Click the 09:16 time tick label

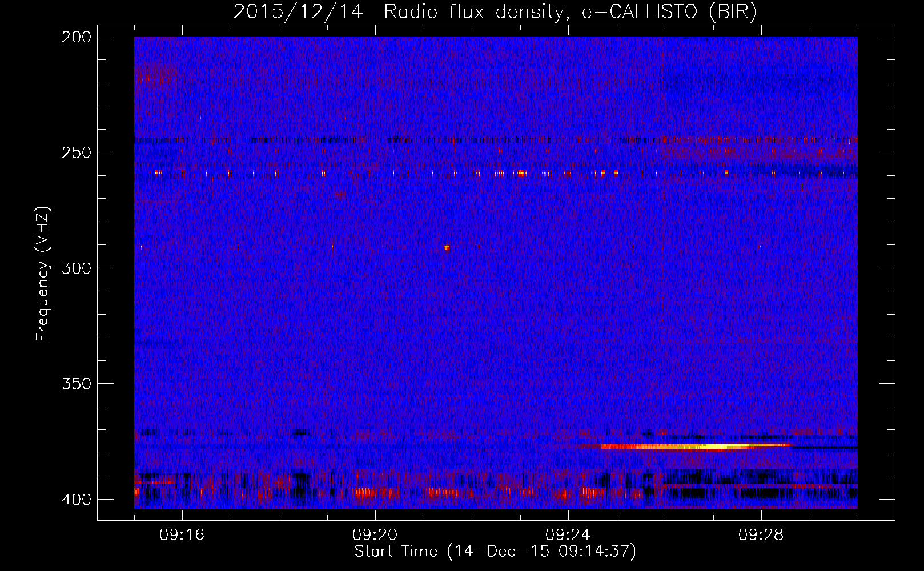click(182, 535)
